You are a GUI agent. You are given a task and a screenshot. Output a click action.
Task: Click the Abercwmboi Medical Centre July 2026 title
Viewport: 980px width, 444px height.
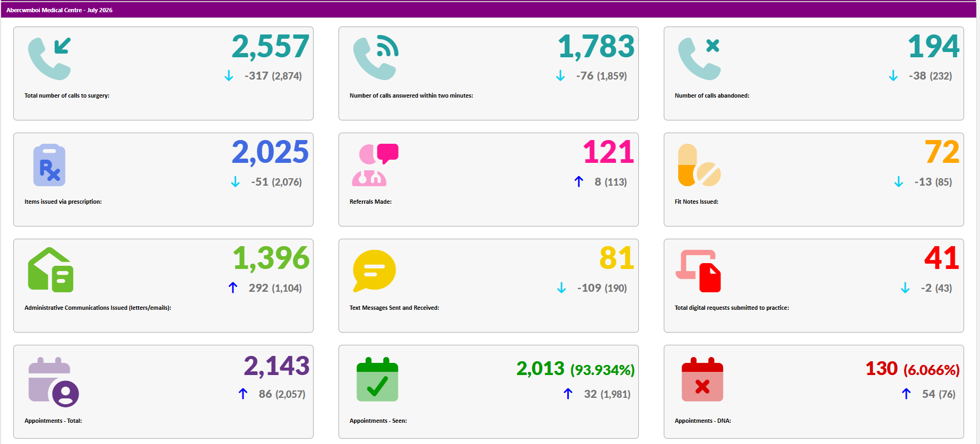click(x=59, y=10)
